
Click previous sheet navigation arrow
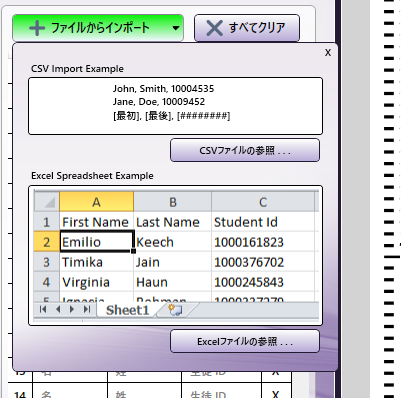click(58, 309)
